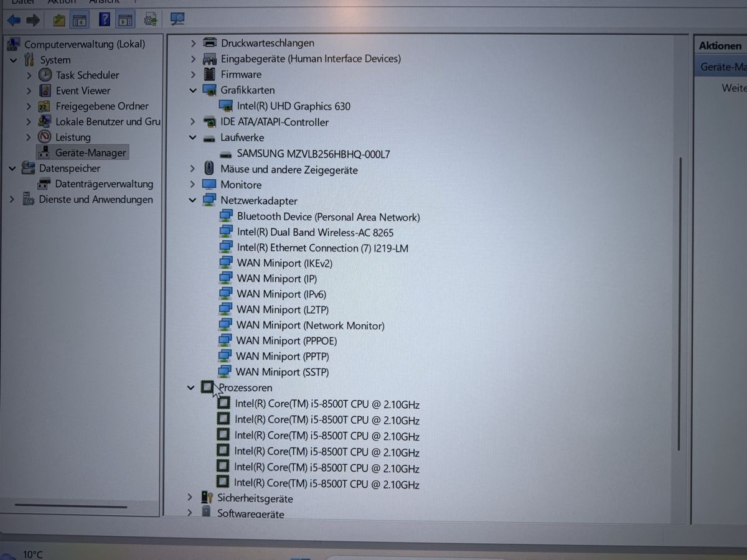Image resolution: width=747 pixels, height=560 pixels.
Task: Click Geräte-Ma… entry in Aktionen pane
Action: [x=723, y=67]
